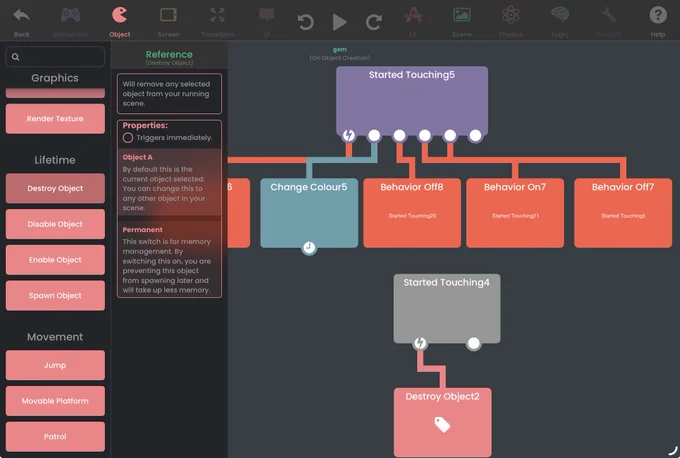The height and width of the screenshot is (458, 680).
Task: Add a Jump behavior
Action: click(x=55, y=365)
